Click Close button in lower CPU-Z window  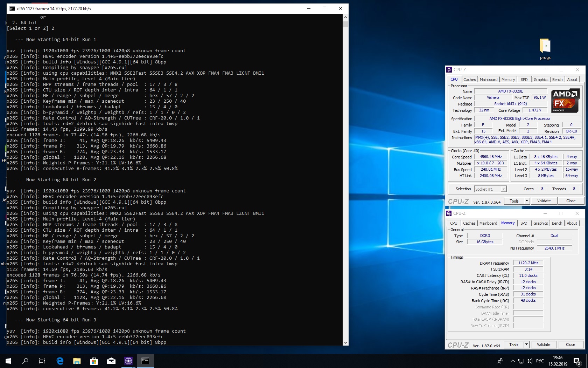pyautogui.click(x=570, y=345)
